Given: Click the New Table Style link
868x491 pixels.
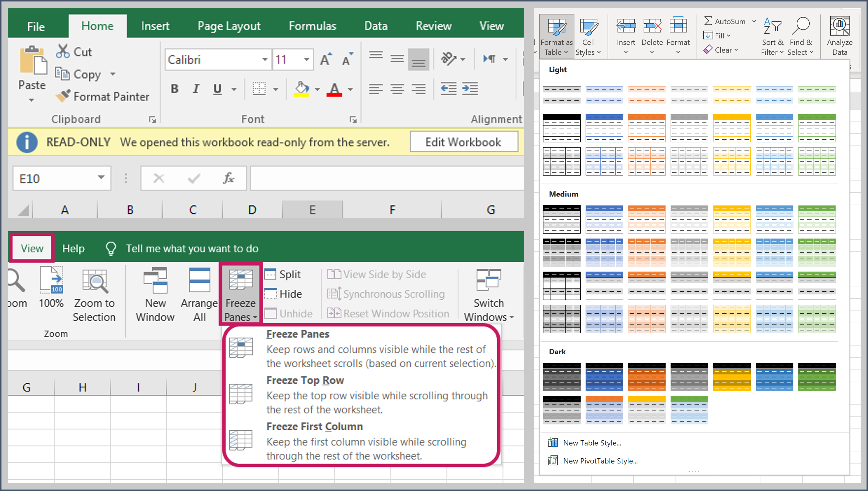Looking at the screenshot, I should coord(592,442).
